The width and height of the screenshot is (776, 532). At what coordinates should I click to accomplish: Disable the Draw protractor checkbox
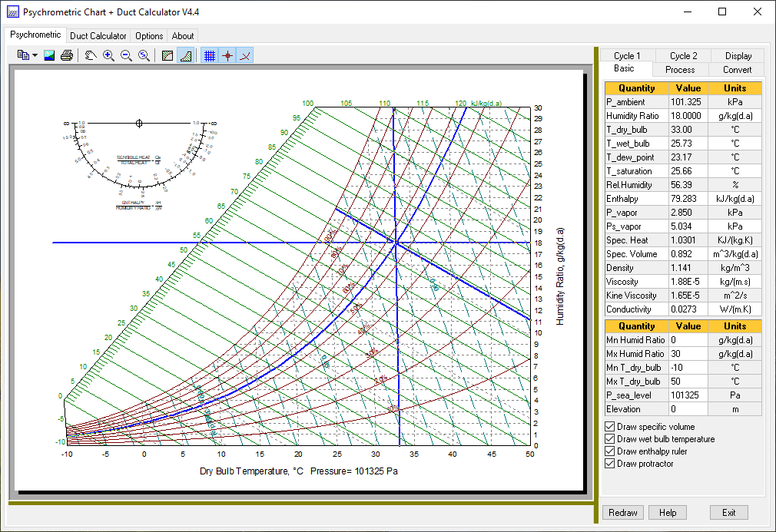coord(610,464)
